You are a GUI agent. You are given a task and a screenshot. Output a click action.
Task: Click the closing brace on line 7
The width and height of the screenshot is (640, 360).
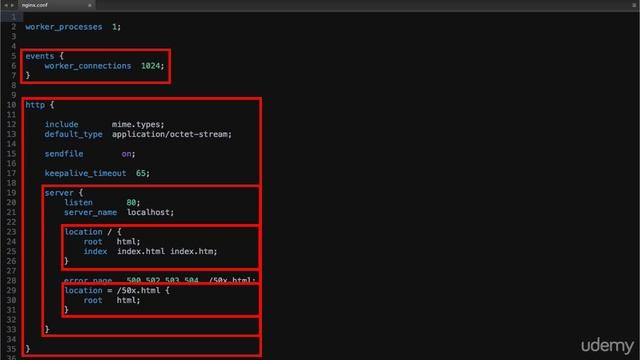click(x=28, y=76)
